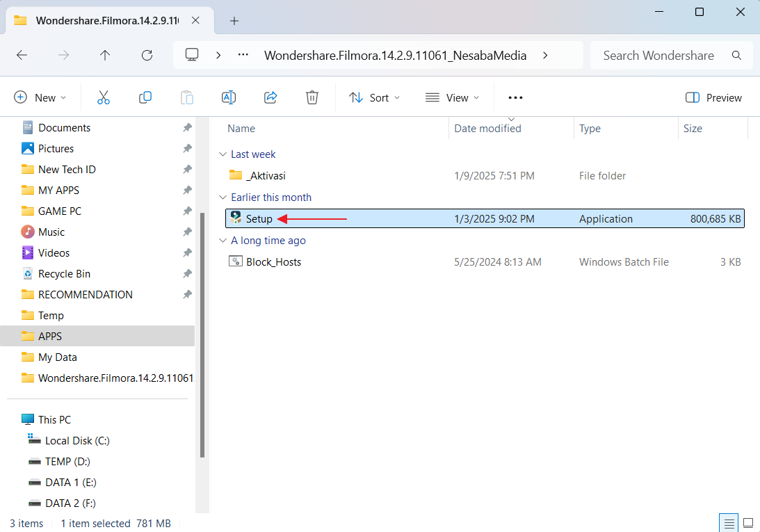Image resolution: width=760 pixels, height=532 pixels.
Task: Toggle the Preview pane
Action: pyautogui.click(x=713, y=98)
